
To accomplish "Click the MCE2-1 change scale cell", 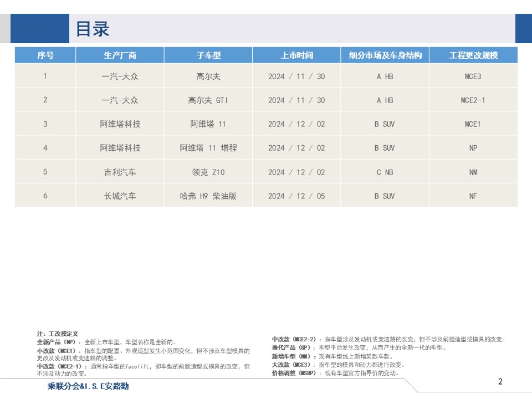I will (x=473, y=100).
